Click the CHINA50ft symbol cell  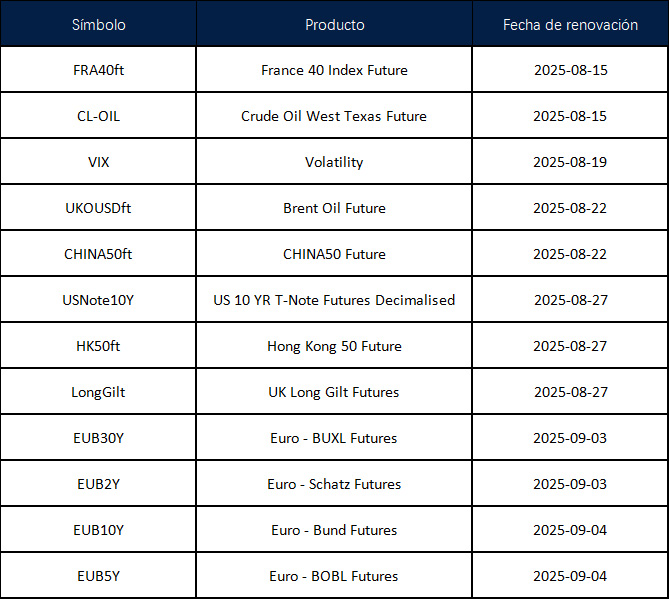pyautogui.click(x=98, y=254)
